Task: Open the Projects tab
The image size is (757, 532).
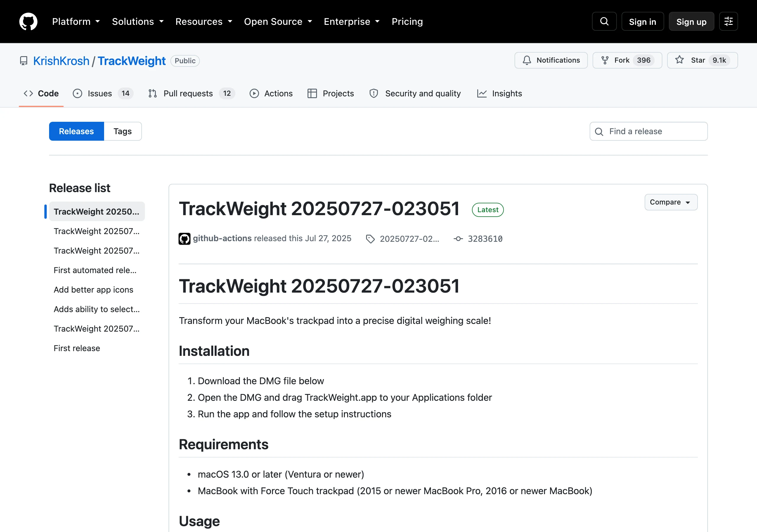Action: 331,94
